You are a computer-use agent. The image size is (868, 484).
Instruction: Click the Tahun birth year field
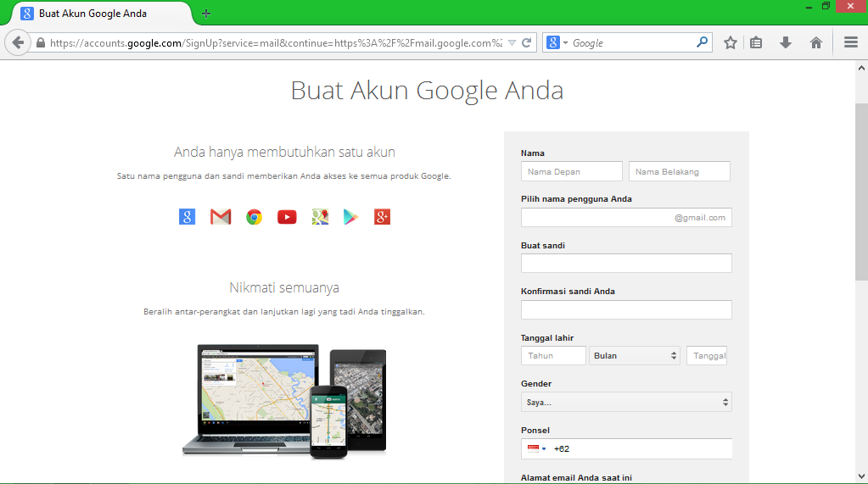pos(553,356)
